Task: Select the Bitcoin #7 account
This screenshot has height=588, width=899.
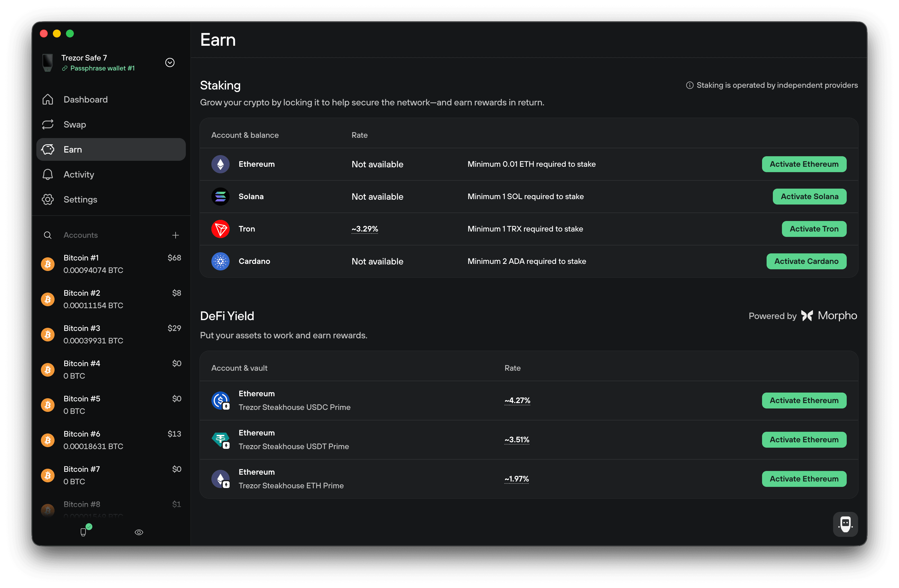Action: pos(111,475)
